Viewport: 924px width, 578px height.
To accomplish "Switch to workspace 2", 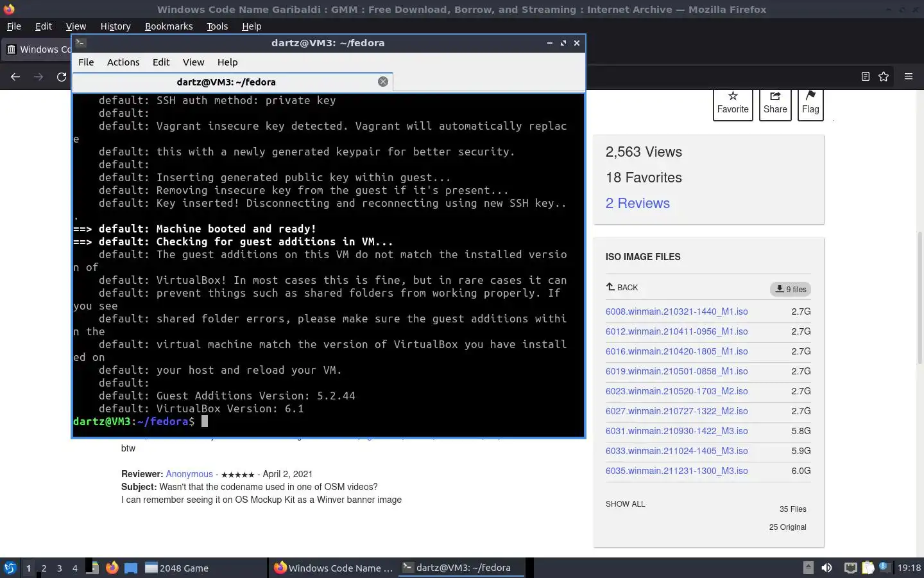I will click(x=44, y=568).
